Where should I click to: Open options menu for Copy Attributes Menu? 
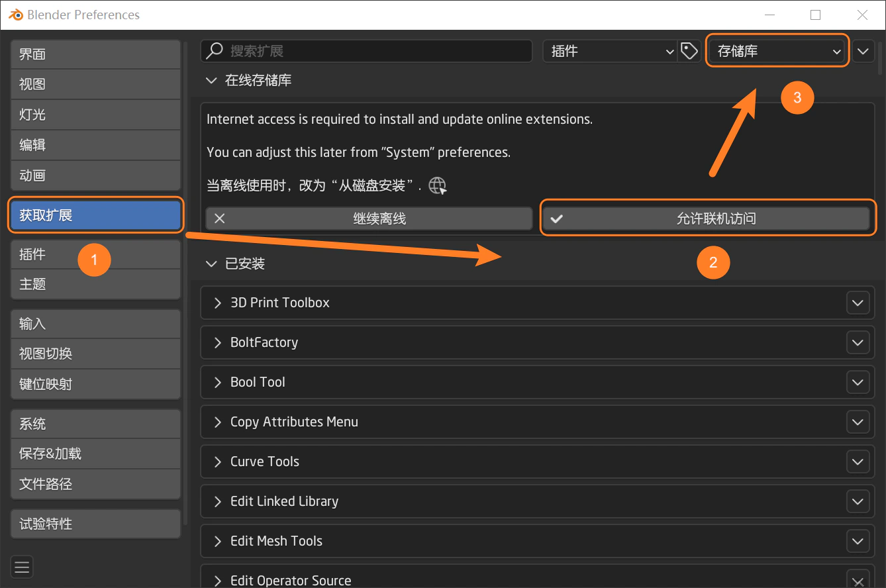tap(858, 422)
